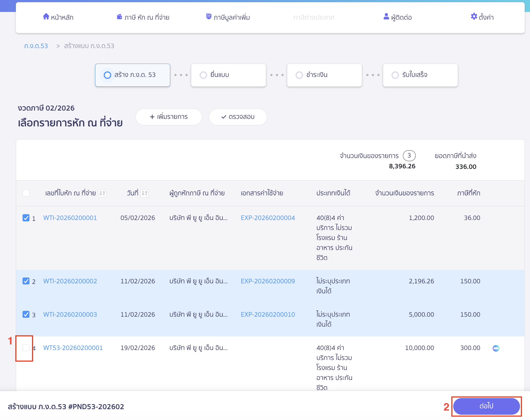Click the home icon in navigation
This screenshot has width=530, height=420.
[46, 17]
